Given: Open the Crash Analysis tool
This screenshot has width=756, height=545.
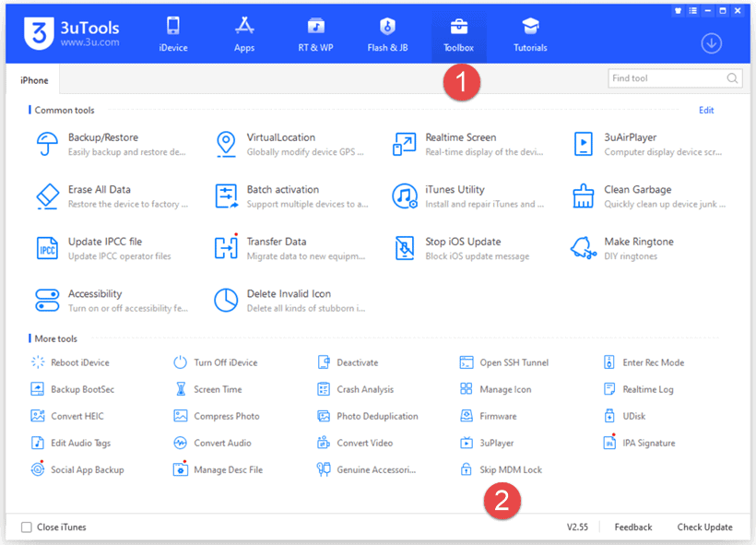Looking at the screenshot, I should click(x=356, y=389).
